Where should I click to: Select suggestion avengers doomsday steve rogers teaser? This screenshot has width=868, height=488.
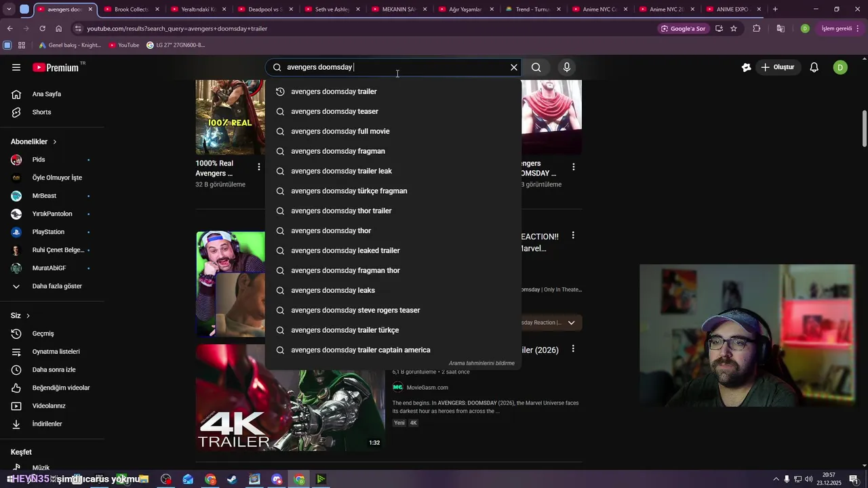393,310
